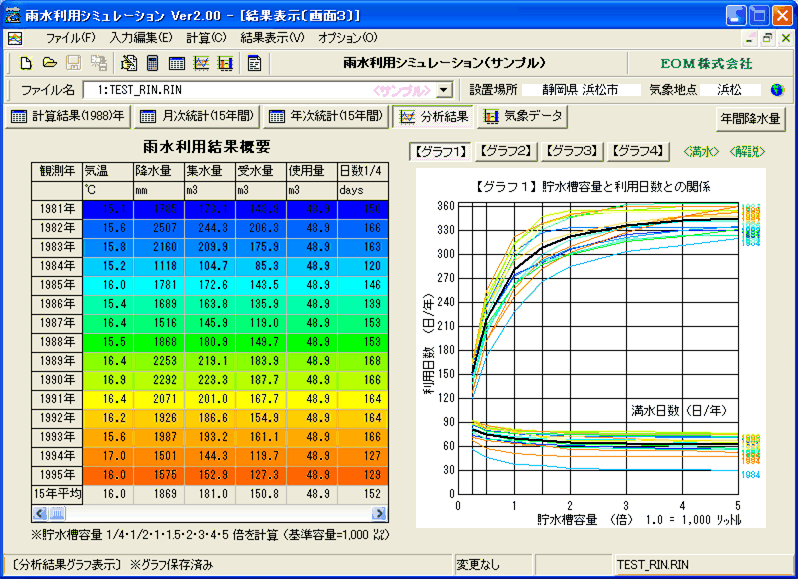Image resolution: width=798 pixels, height=579 pixels.
Task: Click temperature cell 17.0 for 1994年
Action: [x=108, y=456]
